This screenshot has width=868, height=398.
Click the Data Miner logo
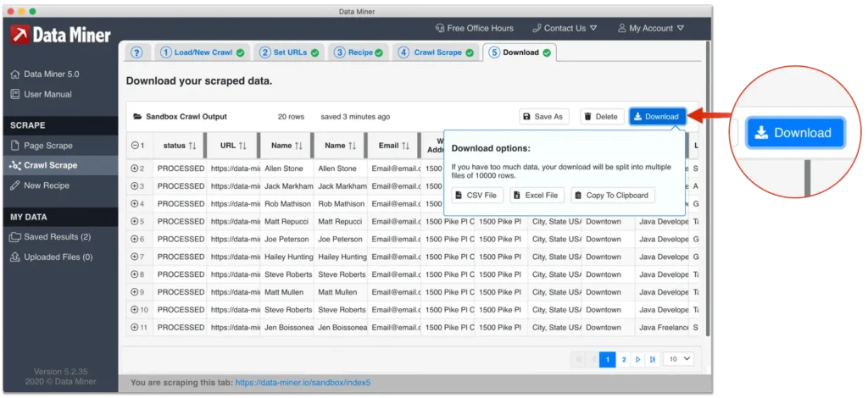(x=60, y=35)
